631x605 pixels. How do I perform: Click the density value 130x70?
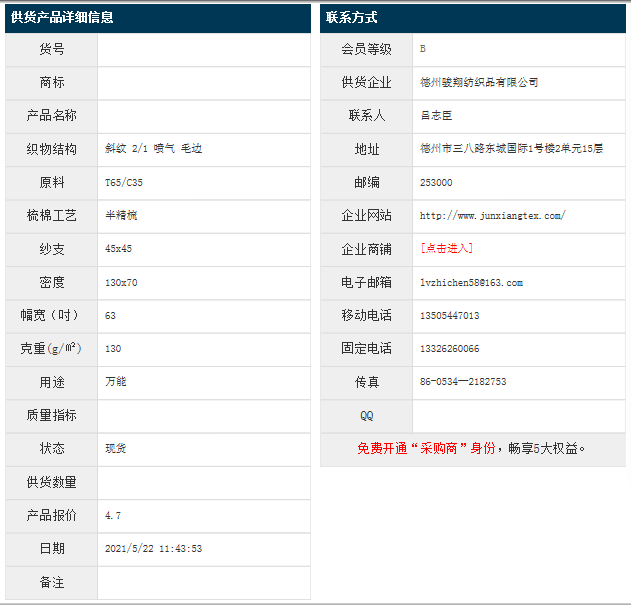pyautogui.click(x=121, y=282)
